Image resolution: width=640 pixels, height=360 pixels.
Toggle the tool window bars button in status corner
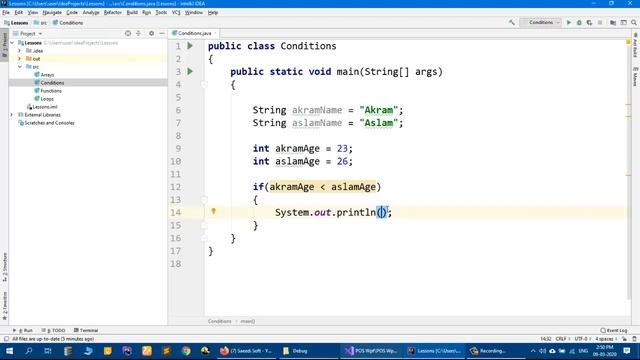point(6,339)
